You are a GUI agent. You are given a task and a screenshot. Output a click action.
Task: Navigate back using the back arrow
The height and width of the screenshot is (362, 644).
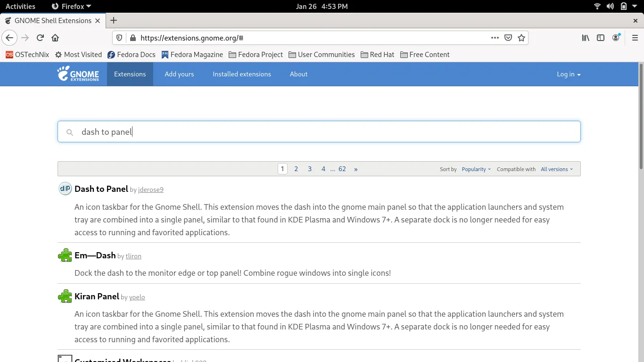tap(9, 38)
